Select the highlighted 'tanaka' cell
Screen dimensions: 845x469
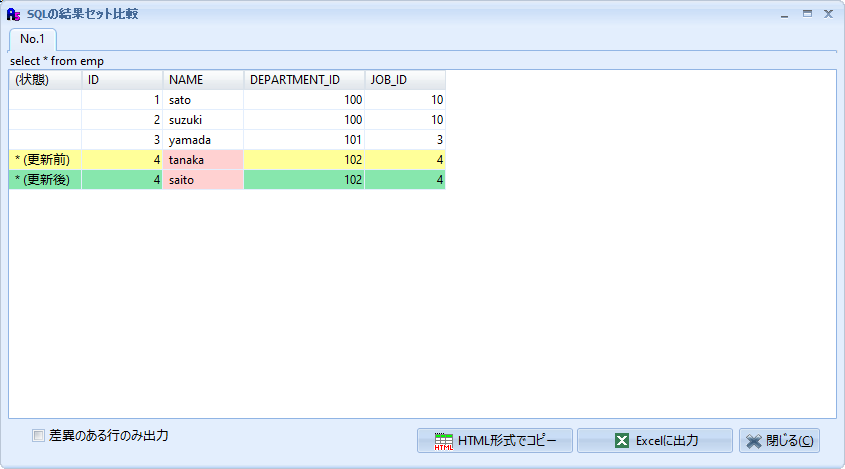point(203,160)
